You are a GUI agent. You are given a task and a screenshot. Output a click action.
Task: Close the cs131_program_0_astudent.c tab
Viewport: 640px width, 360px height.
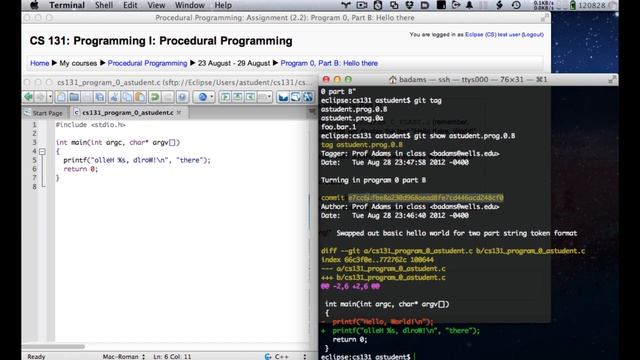(179, 112)
